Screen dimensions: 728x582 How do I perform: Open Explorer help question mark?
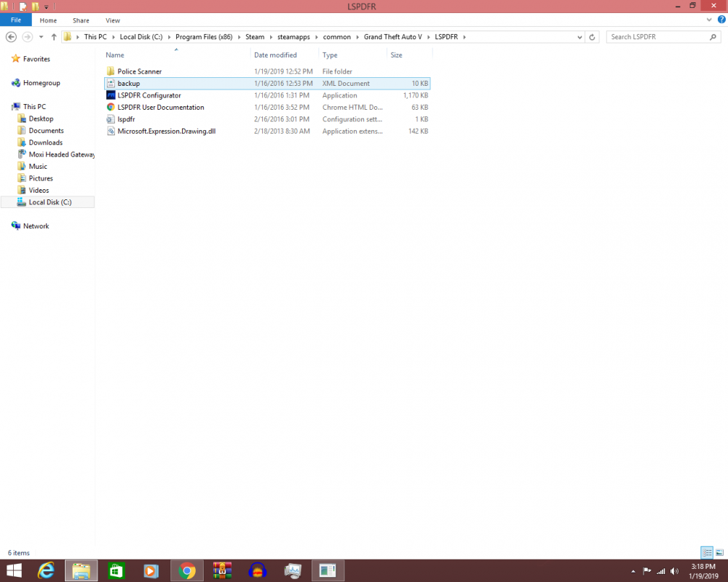pyautogui.click(x=721, y=20)
